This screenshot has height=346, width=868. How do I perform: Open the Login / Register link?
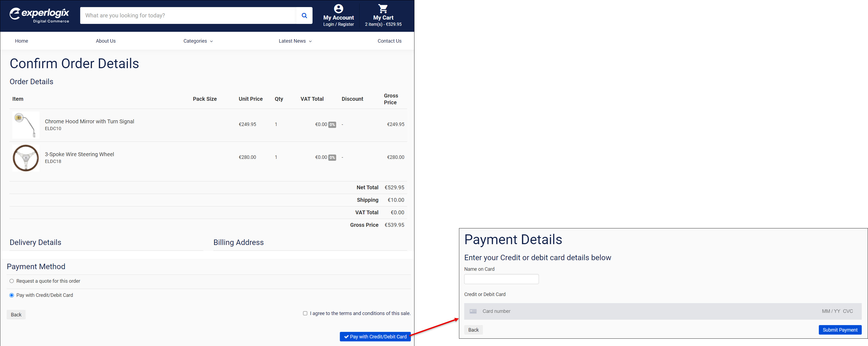pyautogui.click(x=338, y=24)
